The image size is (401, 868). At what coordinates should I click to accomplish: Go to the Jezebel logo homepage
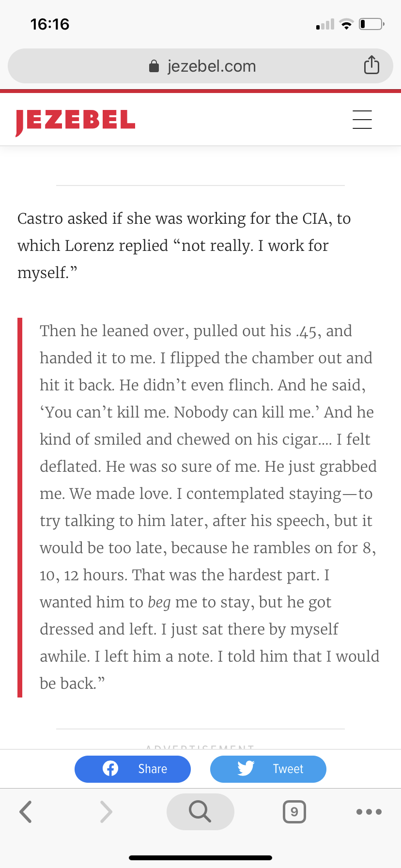tap(76, 121)
